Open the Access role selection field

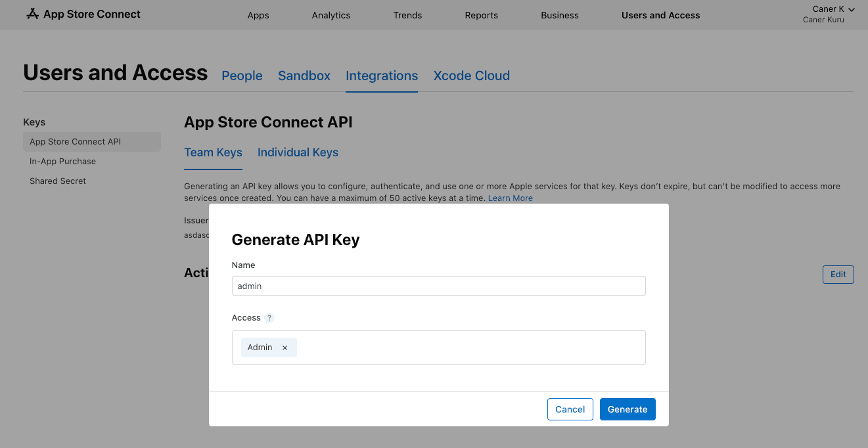[460, 347]
